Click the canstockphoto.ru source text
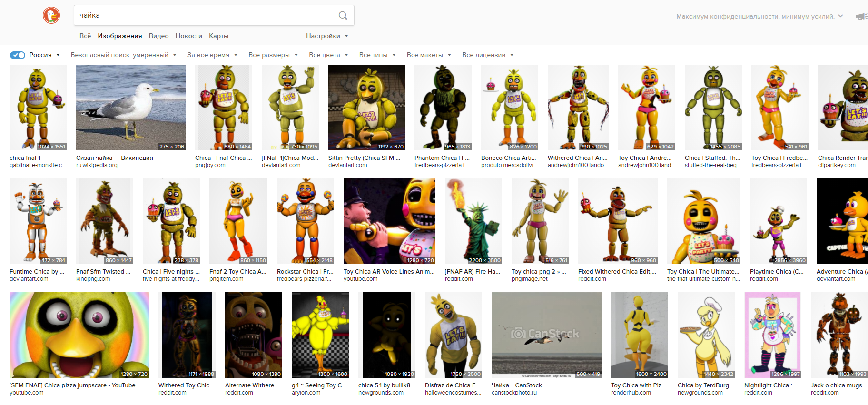The height and width of the screenshot is (405, 868). point(514,393)
